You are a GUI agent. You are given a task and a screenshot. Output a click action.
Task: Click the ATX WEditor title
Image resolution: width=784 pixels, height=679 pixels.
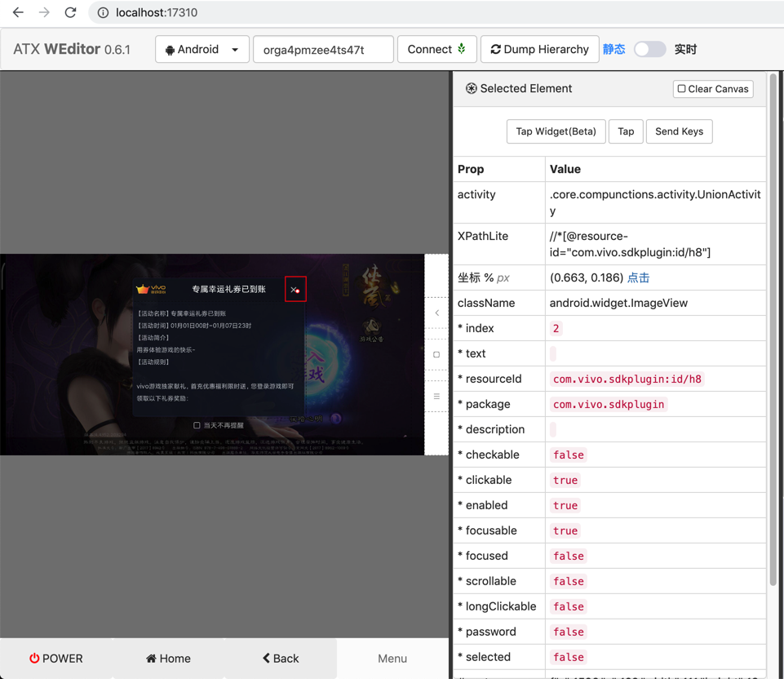tap(72, 49)
